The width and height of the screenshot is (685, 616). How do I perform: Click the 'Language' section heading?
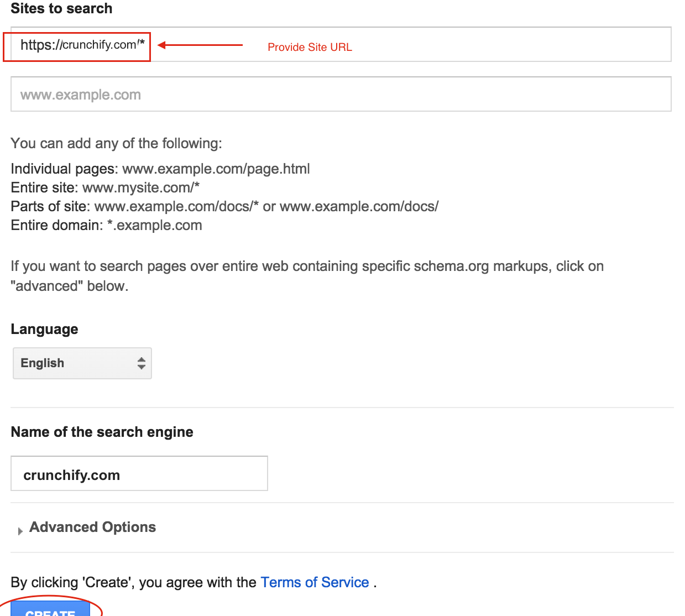44,329
